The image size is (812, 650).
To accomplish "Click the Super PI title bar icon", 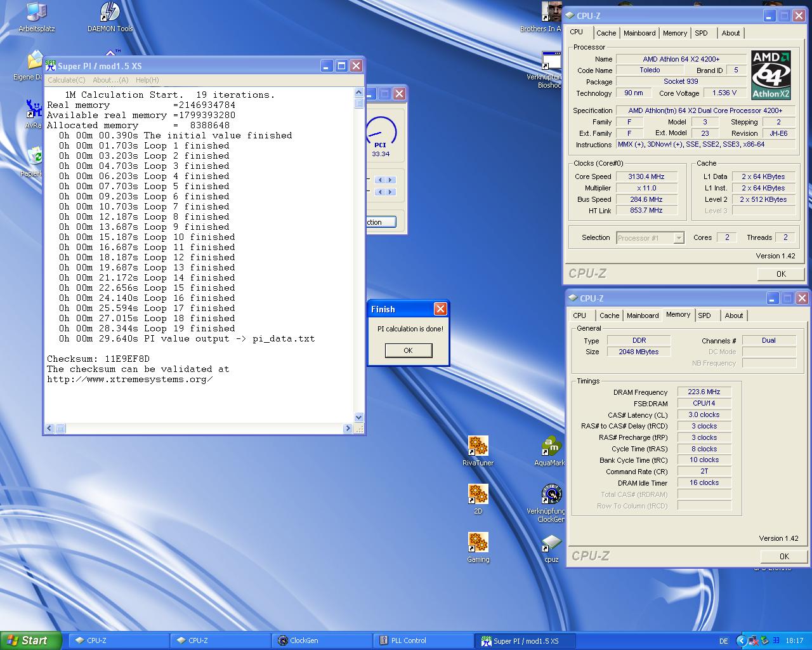I will click(51, 65).
